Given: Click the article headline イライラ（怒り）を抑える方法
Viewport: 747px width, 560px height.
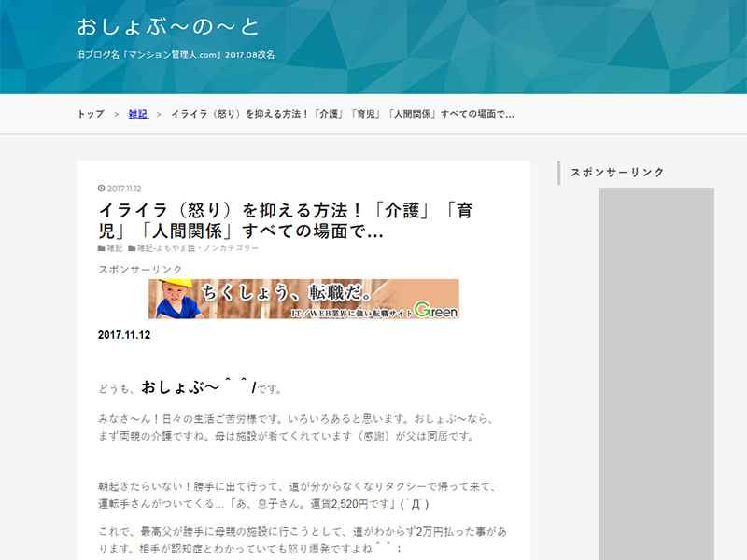Looking at the screenshot, I should pos(286,220).
